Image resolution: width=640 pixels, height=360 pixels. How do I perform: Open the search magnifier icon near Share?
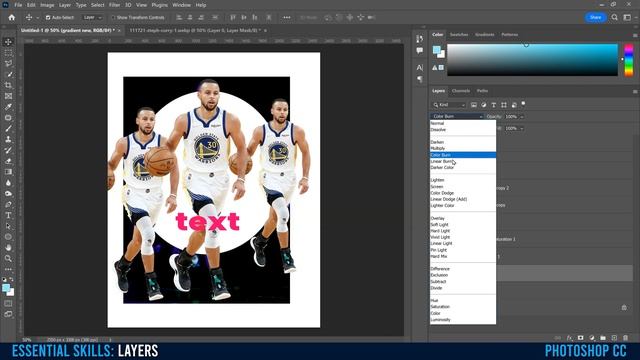tap(615, 18)
